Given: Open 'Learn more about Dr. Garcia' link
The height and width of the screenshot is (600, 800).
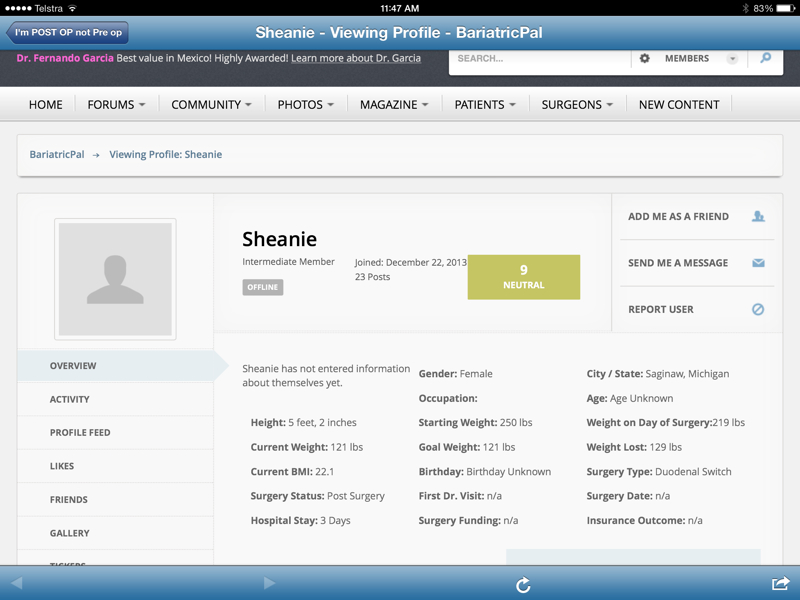Looking at the screenshot, I should click(x=356, y=58).
